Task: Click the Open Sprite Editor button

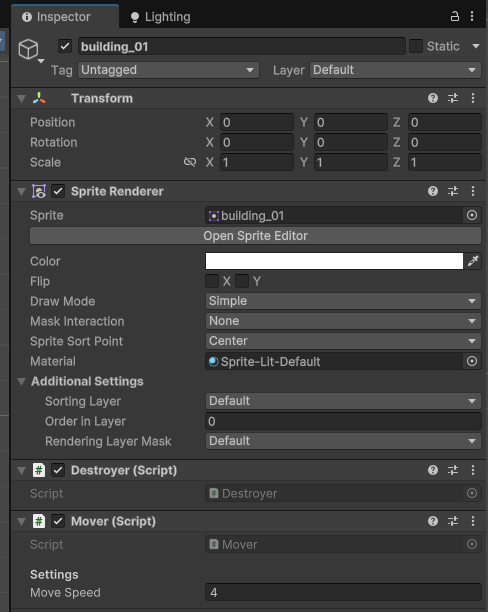Action: [255, 236]
